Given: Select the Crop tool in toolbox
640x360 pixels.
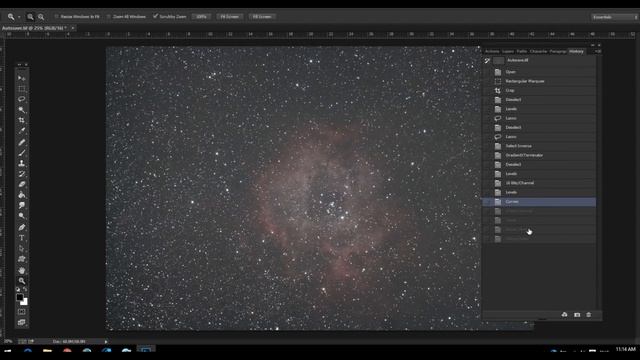Looking at the screenshot, I should tap(22, 120).
